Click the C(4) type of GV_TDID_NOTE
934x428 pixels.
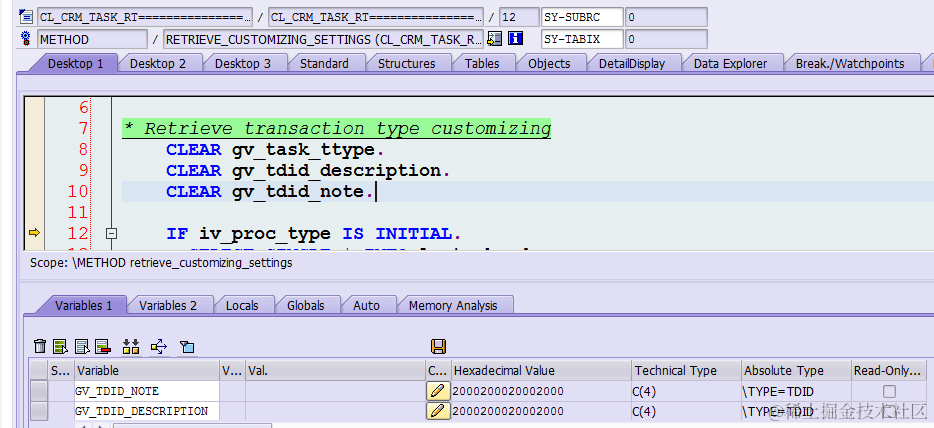click(x=644, y=391)
